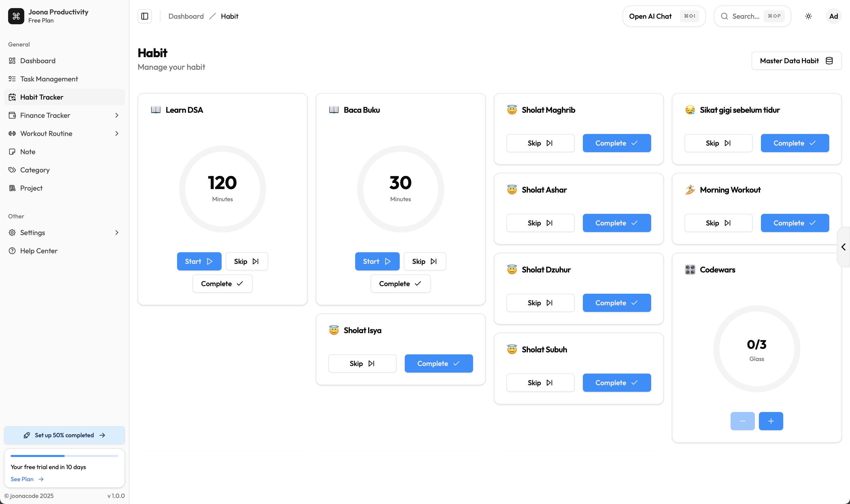Click the sun icon to switch theme
Viewport: 850px width, 504px height.
coord(809,16)
